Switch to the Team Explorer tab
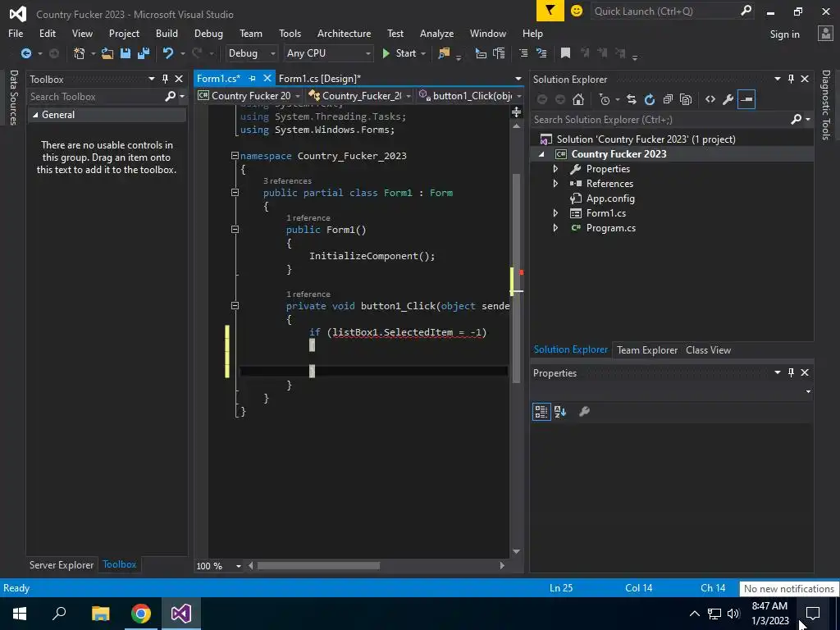 [647, 349]
